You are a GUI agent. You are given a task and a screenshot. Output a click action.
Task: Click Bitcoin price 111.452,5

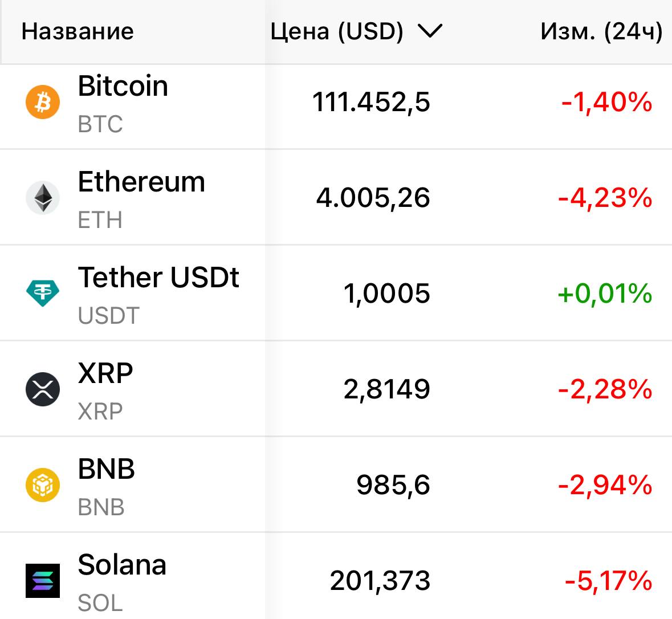[x=371, y=103]
